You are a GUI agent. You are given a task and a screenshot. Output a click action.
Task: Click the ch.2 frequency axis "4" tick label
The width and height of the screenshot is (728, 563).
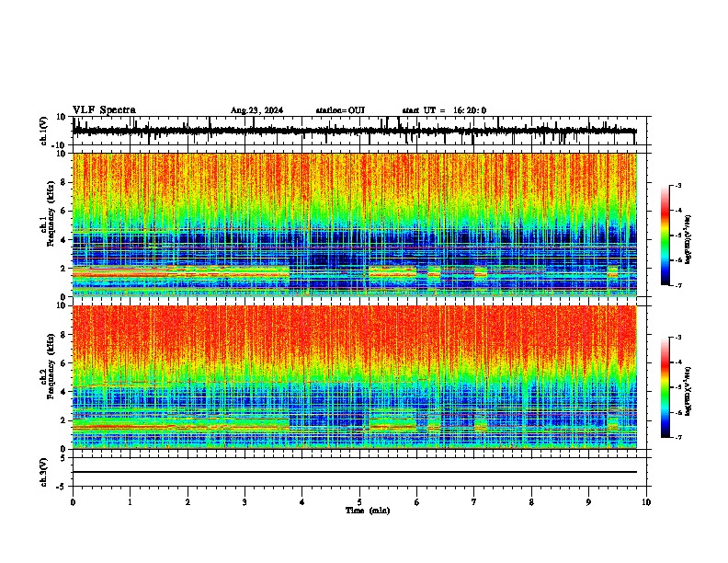[63, 392]
